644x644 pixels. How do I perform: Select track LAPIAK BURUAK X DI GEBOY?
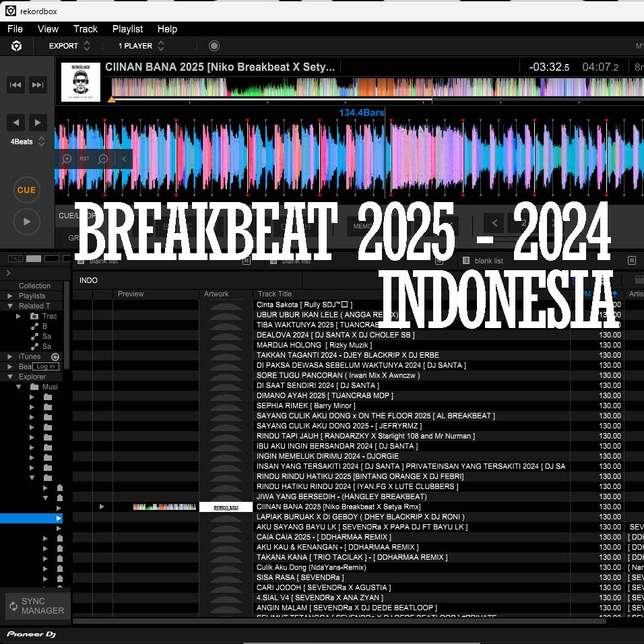click(x=360, y=517)
